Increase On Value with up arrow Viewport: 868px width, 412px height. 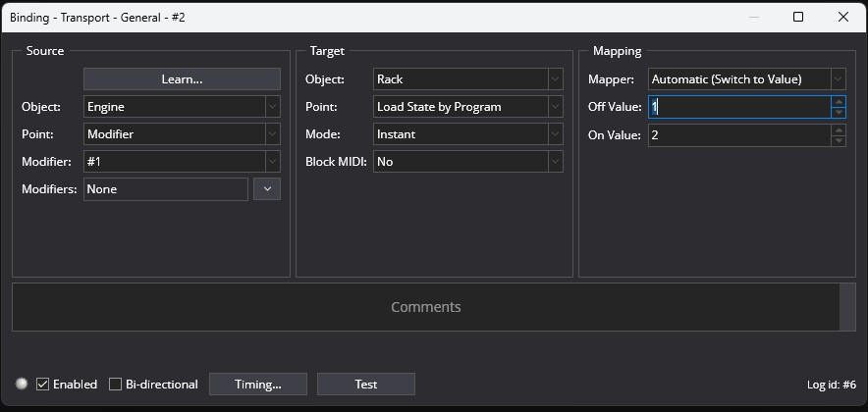840,129
